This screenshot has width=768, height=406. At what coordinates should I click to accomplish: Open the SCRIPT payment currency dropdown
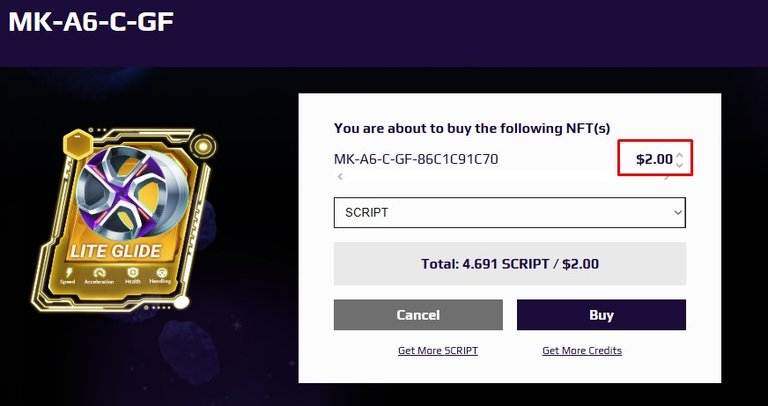pos(510,213)
